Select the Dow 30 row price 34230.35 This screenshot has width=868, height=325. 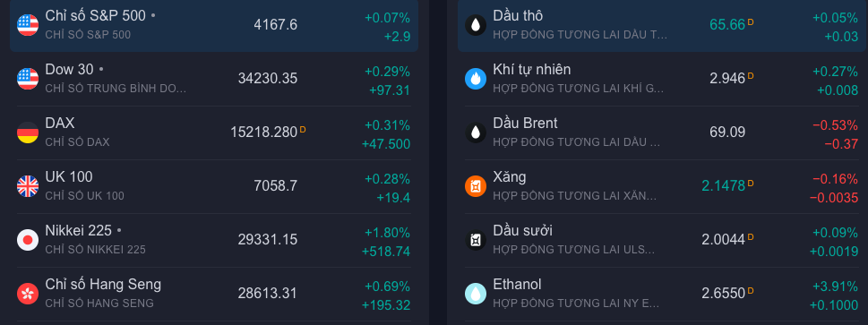[x=268, y=79]
